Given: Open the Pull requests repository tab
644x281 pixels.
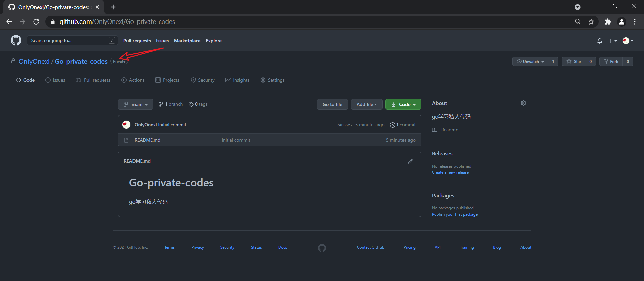Looking at the screenshot, I should [x=93, y=80].
